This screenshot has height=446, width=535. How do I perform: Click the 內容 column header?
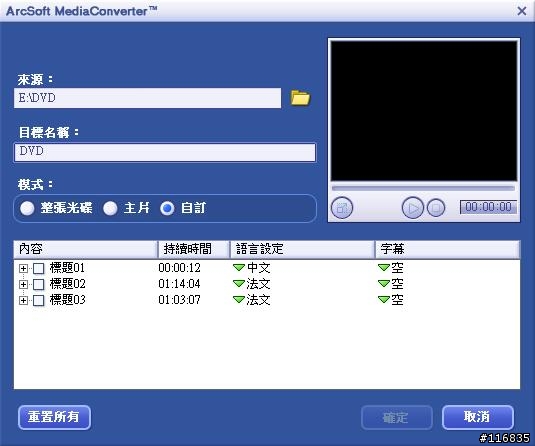(x=85, y=249)
